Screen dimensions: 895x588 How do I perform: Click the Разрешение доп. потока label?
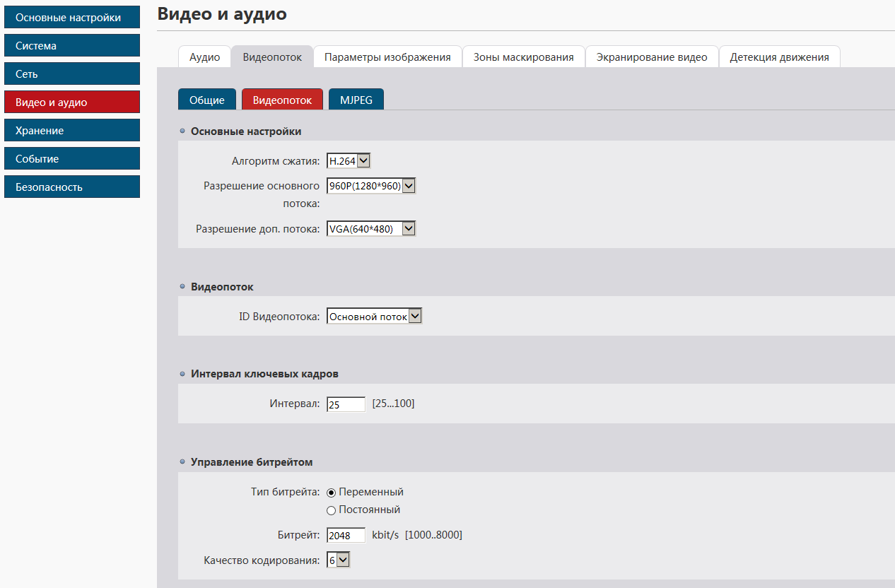pos(258,229)
